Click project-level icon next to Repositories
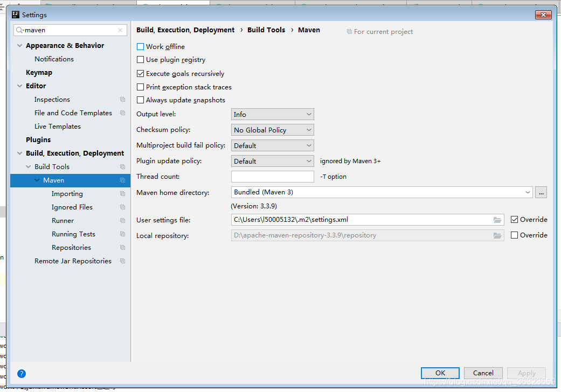 point(123,248)
